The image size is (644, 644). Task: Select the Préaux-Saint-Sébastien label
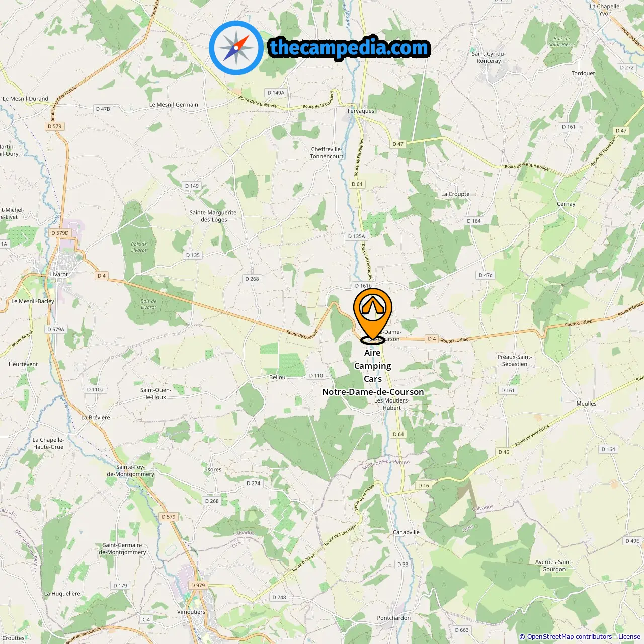515,360
